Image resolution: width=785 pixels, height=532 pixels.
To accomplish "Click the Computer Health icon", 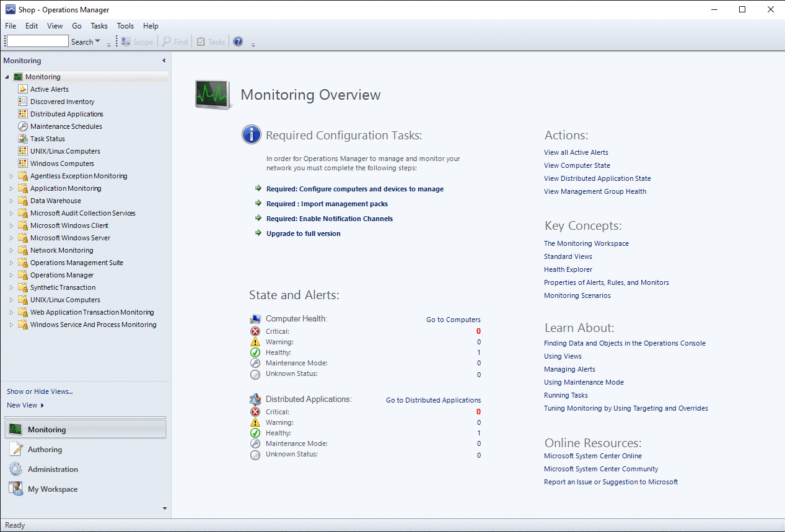I will tap(255, 319).
